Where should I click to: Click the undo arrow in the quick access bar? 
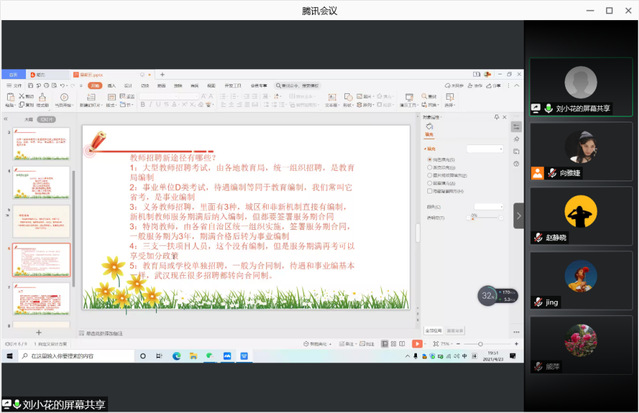point(62,86)
